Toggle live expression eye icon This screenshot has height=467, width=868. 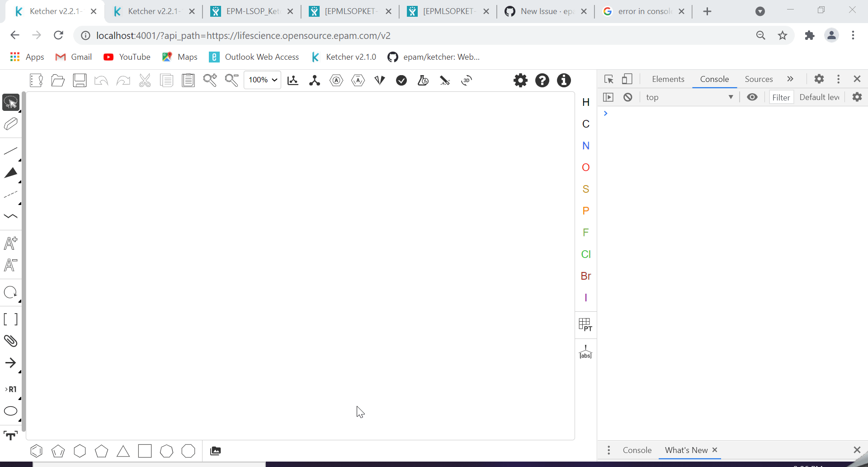tap(752, 97)
